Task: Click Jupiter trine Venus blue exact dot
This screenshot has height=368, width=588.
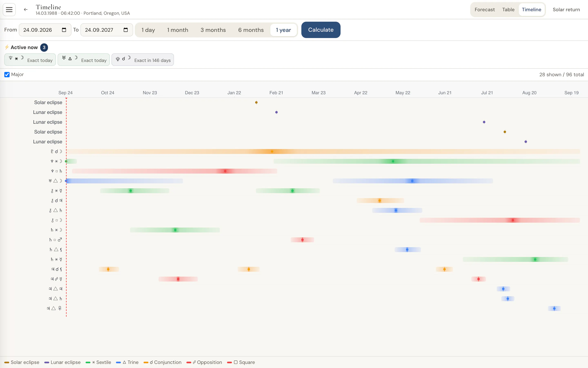Action: point(554,308)
